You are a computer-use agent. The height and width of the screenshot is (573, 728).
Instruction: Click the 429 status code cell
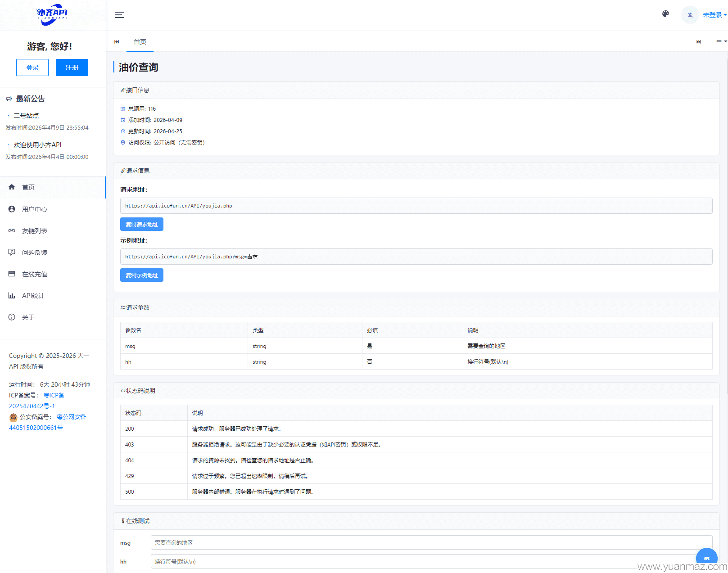[154, 476]
